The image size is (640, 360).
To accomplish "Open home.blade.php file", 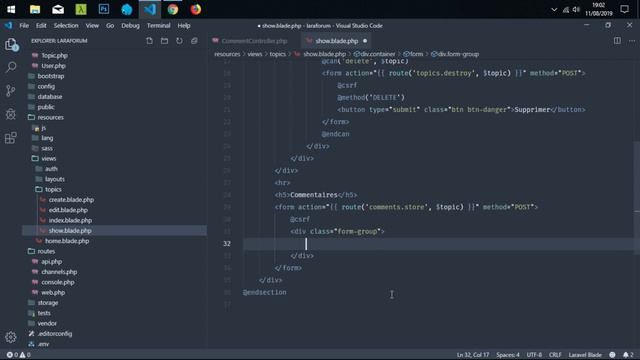I will tap(67, 241).
